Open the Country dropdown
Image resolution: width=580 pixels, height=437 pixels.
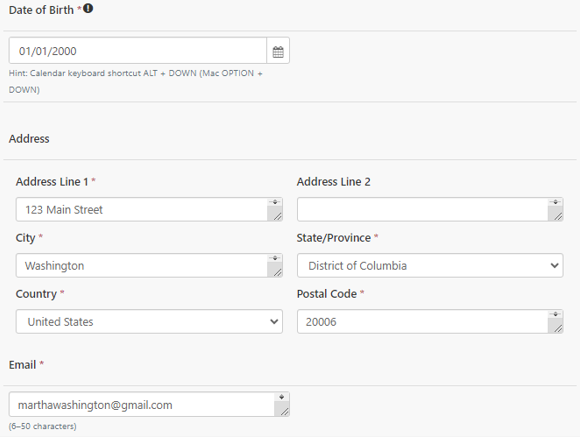[149, 322]
